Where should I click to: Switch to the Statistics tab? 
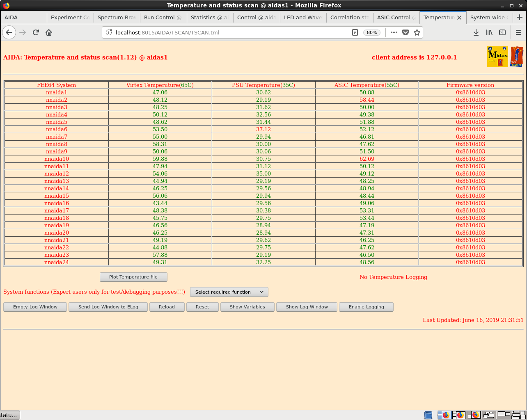click(209, 18)
